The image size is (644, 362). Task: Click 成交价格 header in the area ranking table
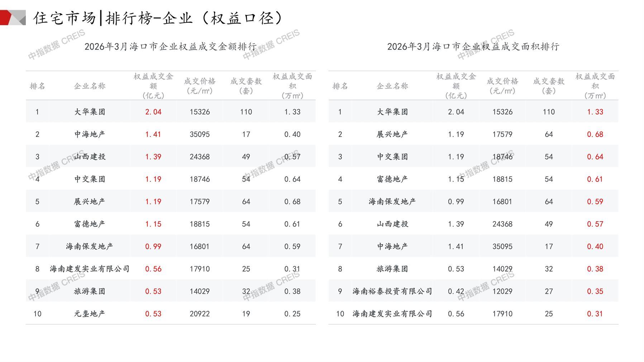point(502,86)
